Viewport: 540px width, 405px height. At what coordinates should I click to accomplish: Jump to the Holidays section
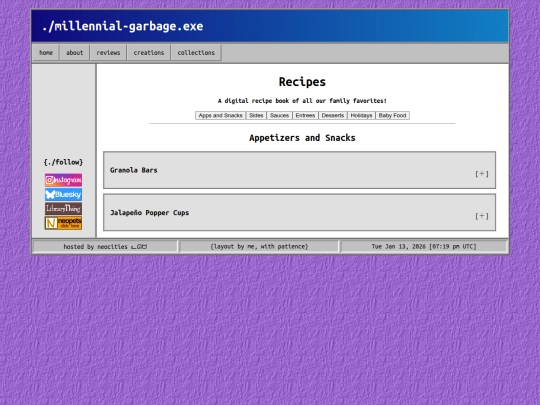(x=361, y=115)
